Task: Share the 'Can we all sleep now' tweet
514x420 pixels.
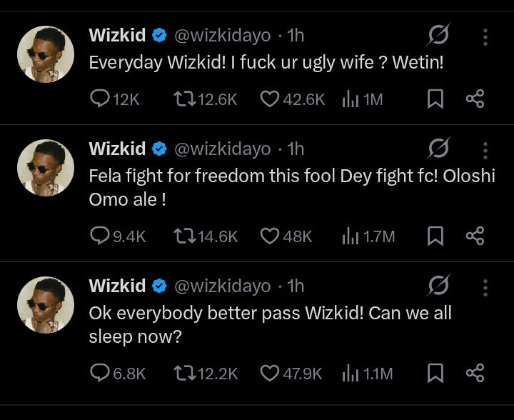Action: coord(475,373)
